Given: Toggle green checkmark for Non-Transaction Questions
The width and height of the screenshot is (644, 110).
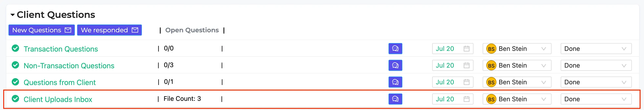Looking at the screenshot, I should click(16, 65).
